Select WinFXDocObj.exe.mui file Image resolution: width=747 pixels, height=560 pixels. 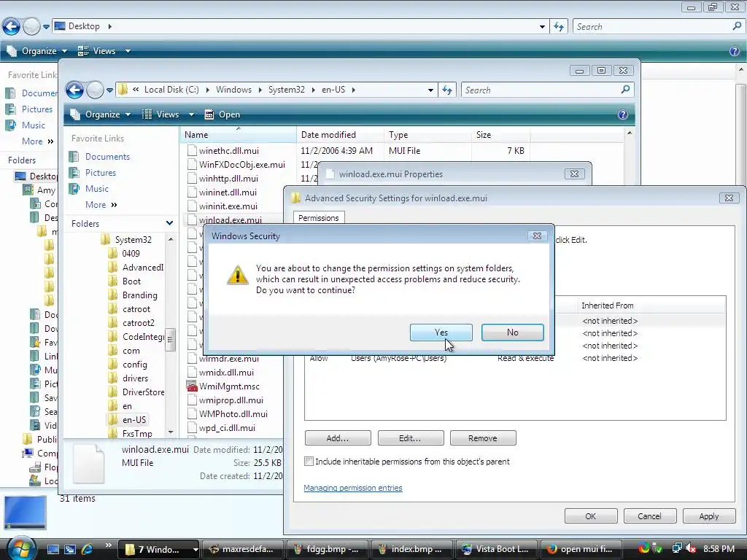tap(241, 164)
